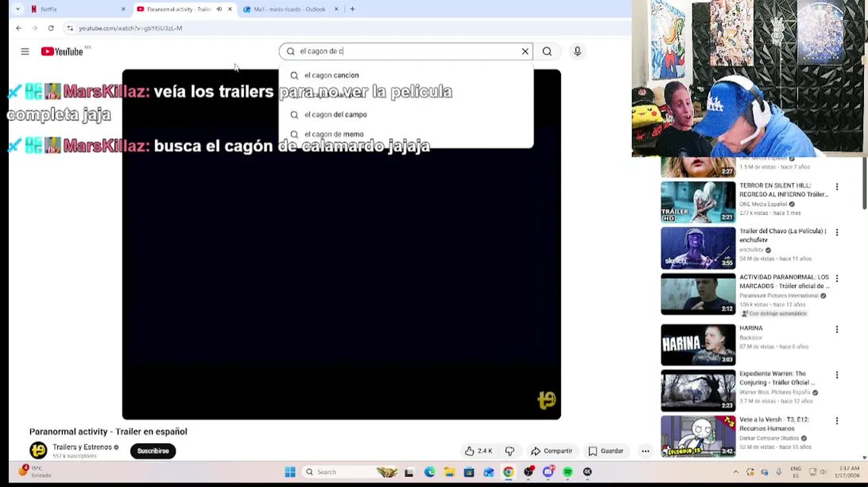The width and height of the screenshot is (868, 487).
Task: Open the Windows Start menu
Action: pyautogui.click(x=290, y=472)
